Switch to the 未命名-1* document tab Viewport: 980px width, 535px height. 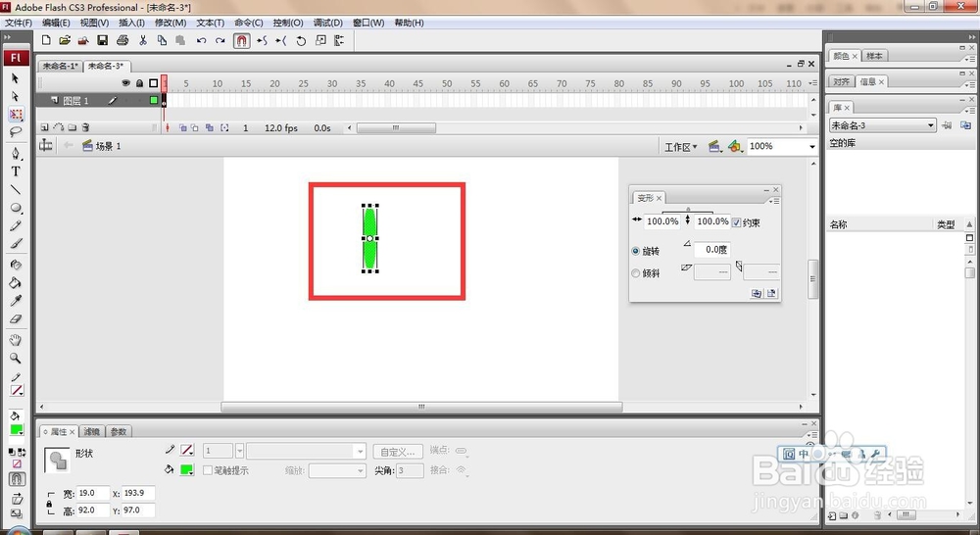(61, 66)
